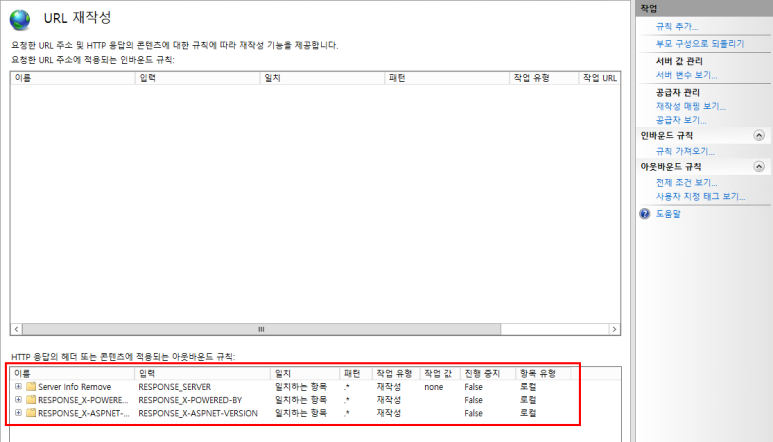Open 전제 조건 보기... link
The image size is (773, 442).
(686, 182)
